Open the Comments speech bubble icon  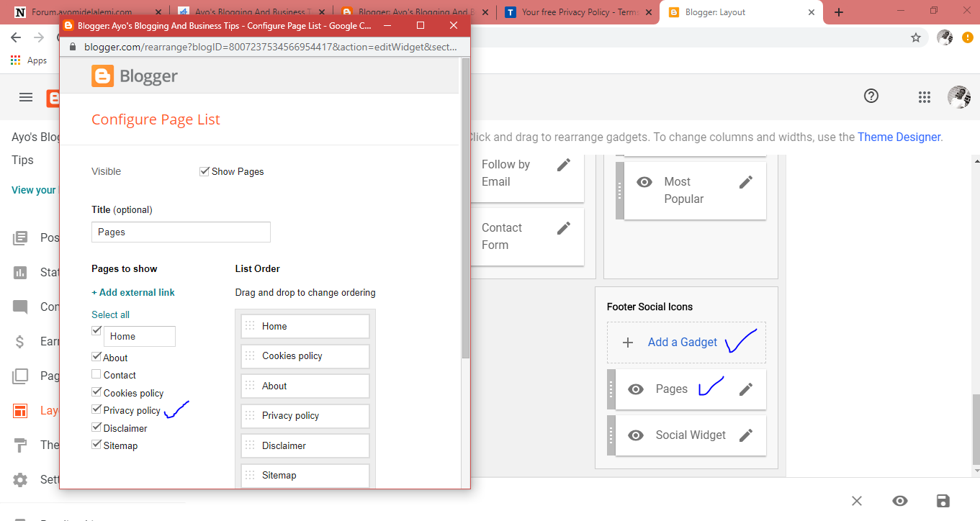point(20,307)
